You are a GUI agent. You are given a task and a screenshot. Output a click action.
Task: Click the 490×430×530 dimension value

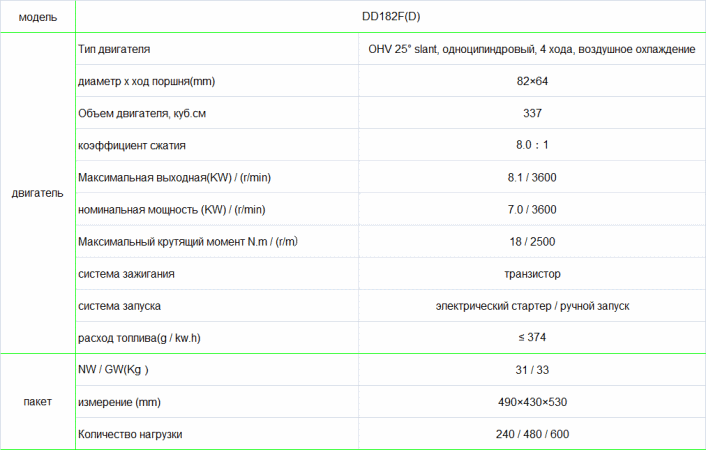[532, 402]
